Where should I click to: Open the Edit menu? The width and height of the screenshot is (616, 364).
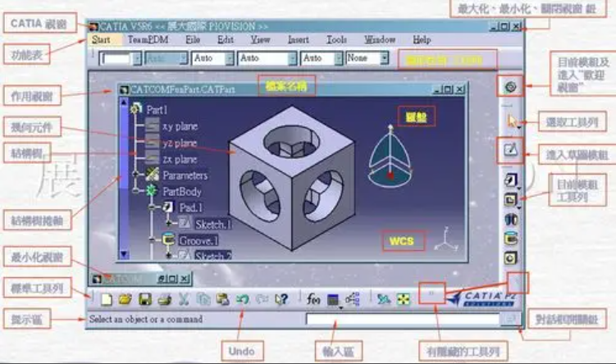226,39
